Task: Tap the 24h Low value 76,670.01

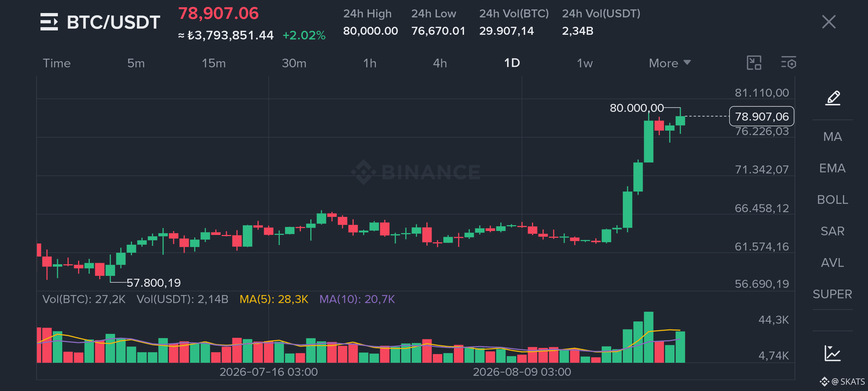Action: point(438,31)
